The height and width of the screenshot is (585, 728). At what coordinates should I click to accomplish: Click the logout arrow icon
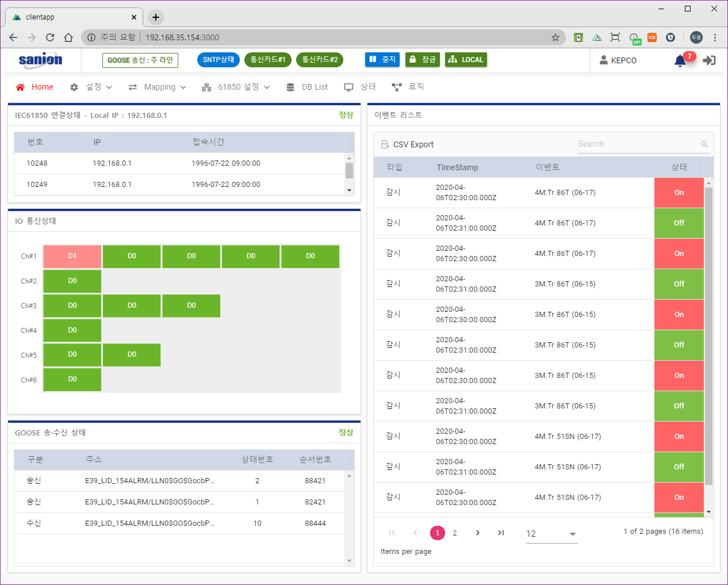pyautogui.click(x=709, y=60)
